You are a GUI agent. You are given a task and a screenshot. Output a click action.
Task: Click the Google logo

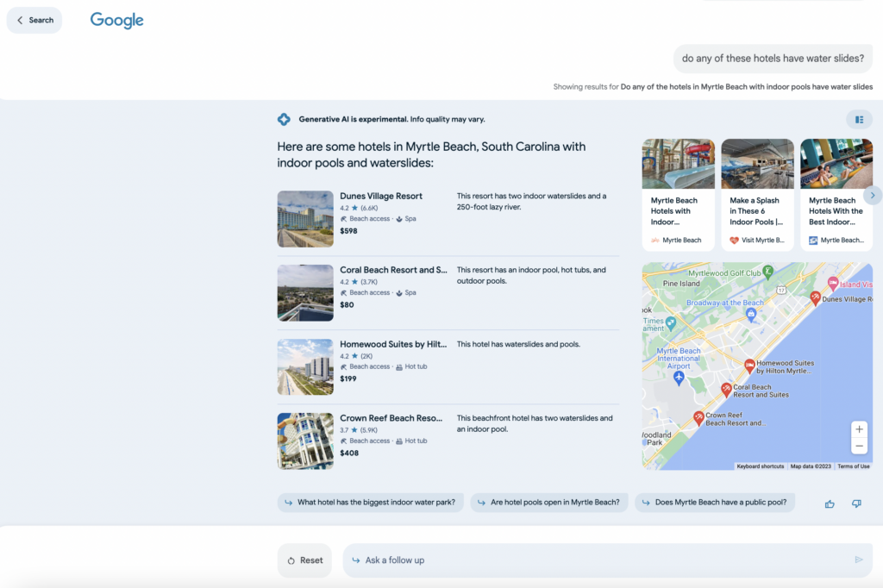117,21
